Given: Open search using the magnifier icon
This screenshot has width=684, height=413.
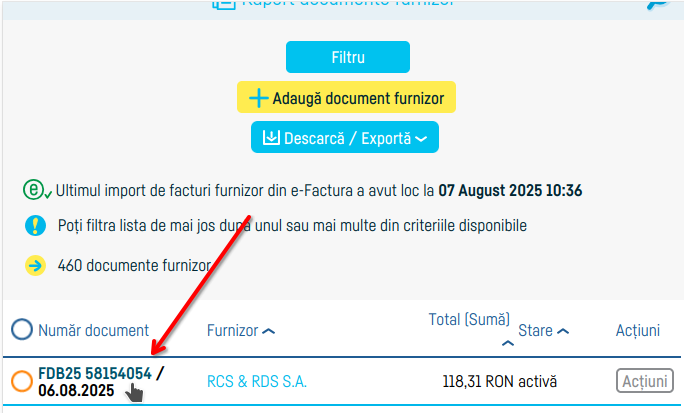Looking at the screenshot, I should (662, 4).
